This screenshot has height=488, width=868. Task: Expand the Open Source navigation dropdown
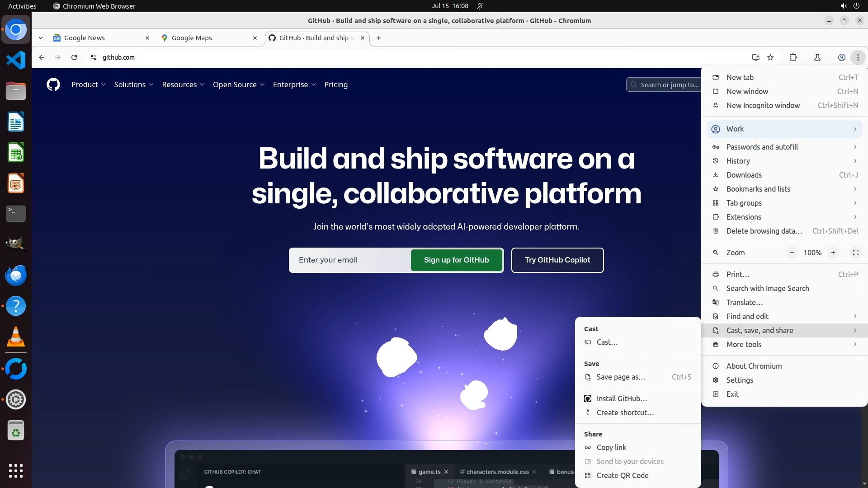[238, 84]
